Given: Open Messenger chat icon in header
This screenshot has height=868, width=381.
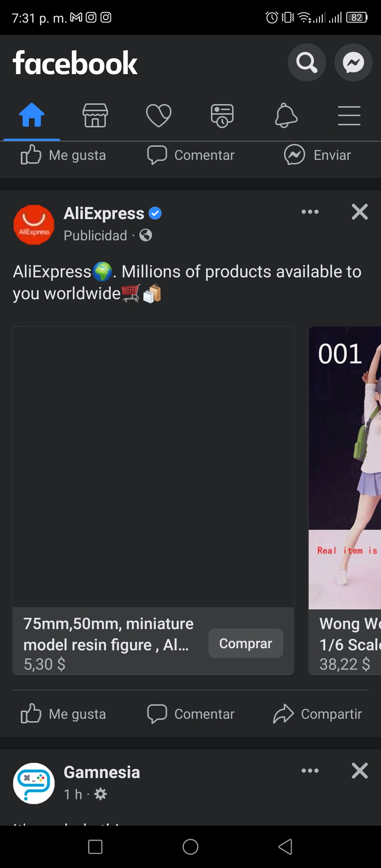Looking at the screenshot, I should point(353,62).
